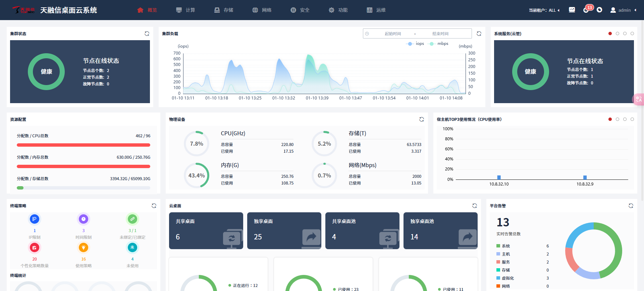Refresh the 云桌面 panel
Viewport: 644px width, 291px height.
(x=475, y=206)
